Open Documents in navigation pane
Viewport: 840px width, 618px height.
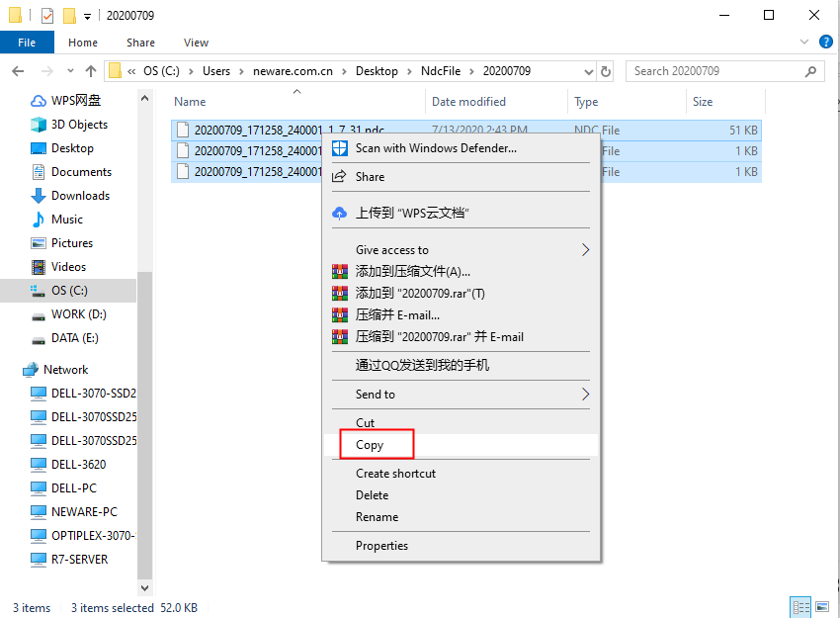click(x=81, y=171)
